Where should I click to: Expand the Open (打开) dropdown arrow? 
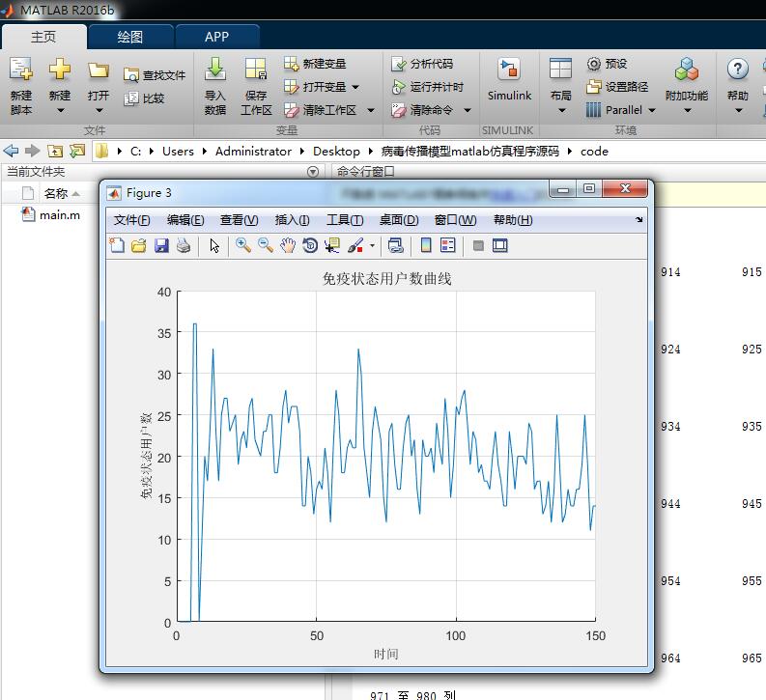(x=99, y=111)
